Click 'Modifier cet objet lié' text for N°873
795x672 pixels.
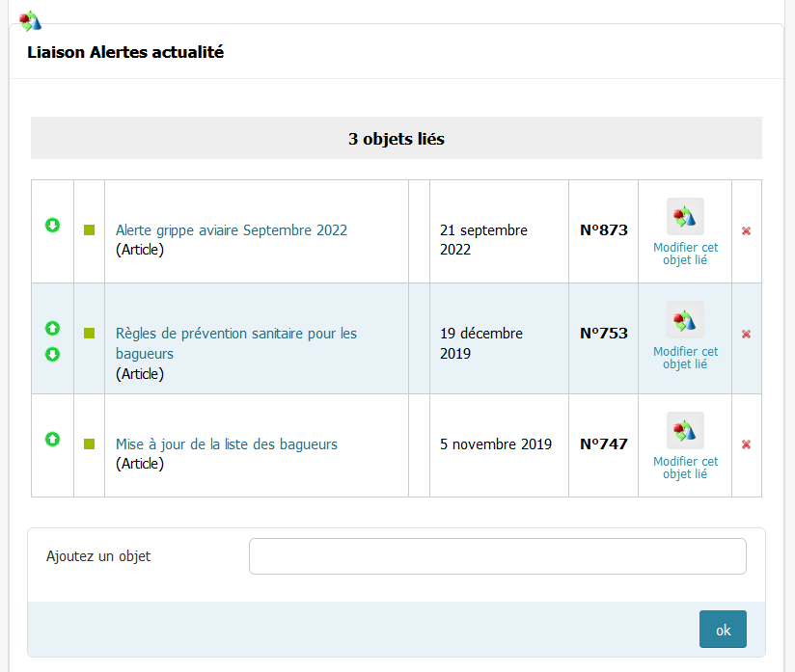(685, 254)
